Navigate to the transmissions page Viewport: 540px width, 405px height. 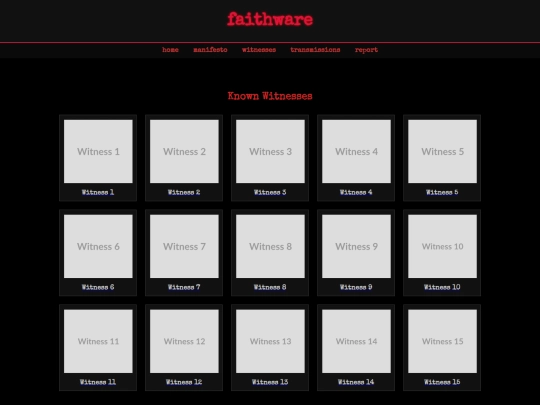point(315,50)
